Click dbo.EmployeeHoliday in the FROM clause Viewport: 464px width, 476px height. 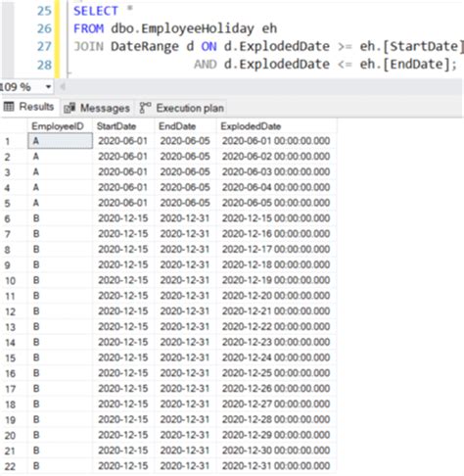coord(182,28)
